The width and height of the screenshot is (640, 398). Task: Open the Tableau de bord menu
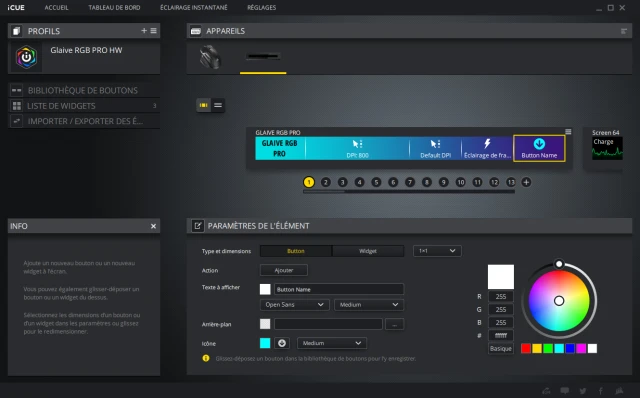point(114,7)
